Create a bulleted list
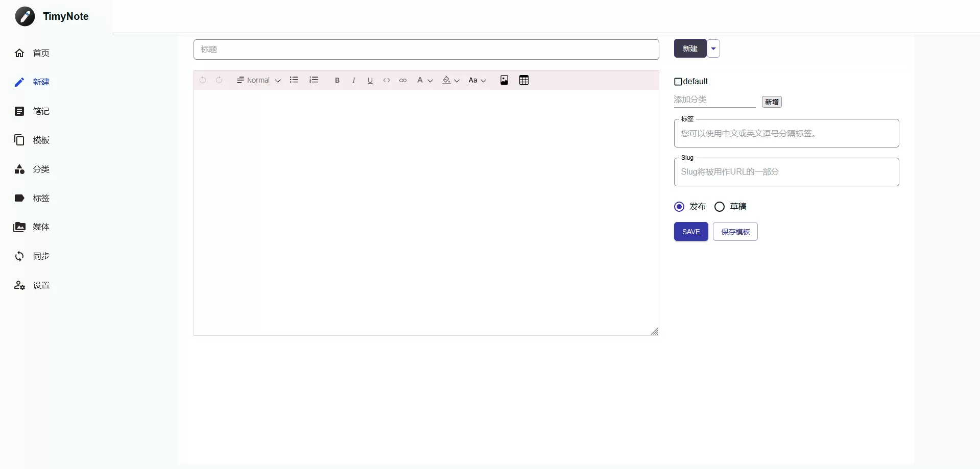This screenshot has width=980, height=469. pos(294,80)
